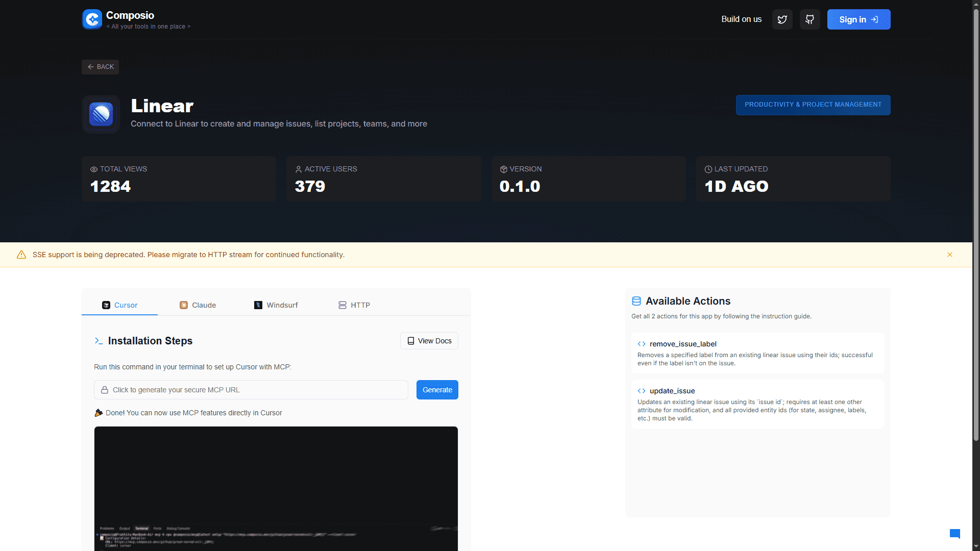Image resolution: width=980 pixels, height=551 pixels.
Task: Open View Docs
Action: coord(429,340)
